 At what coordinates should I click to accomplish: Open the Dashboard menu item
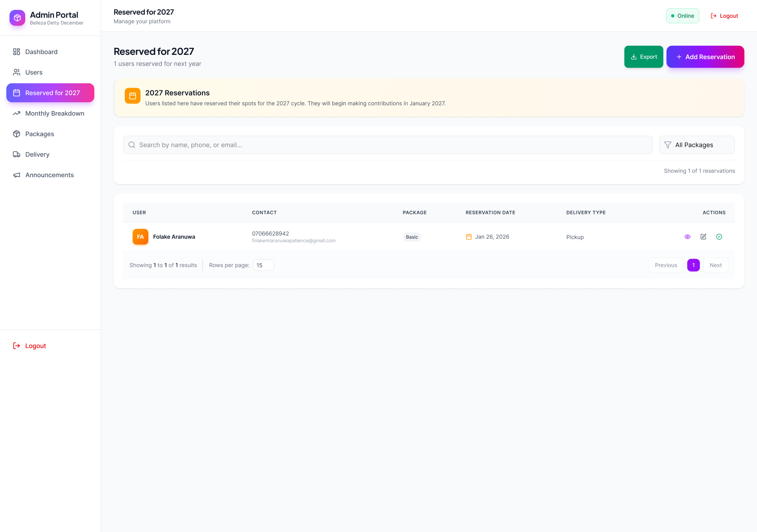41,52
